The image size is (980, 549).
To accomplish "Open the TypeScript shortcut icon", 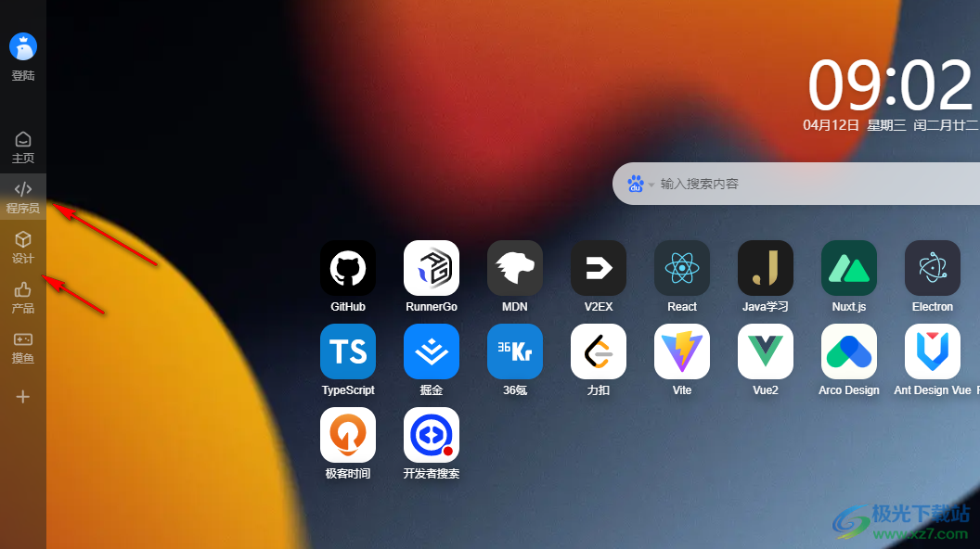I will (348, 351).
